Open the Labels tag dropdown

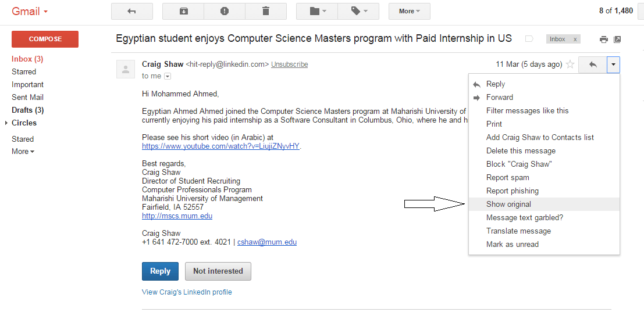[x=359, y=11]
